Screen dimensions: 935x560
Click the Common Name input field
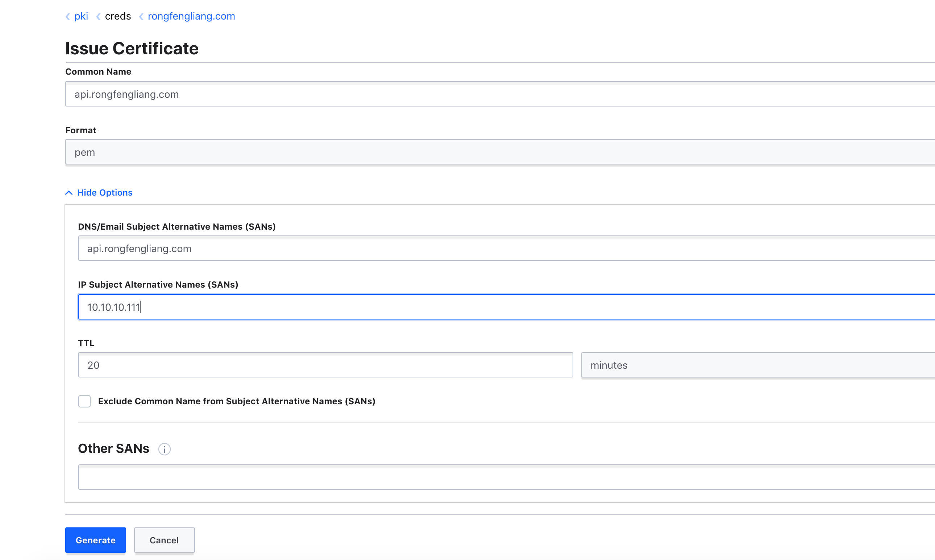(500, 94)
